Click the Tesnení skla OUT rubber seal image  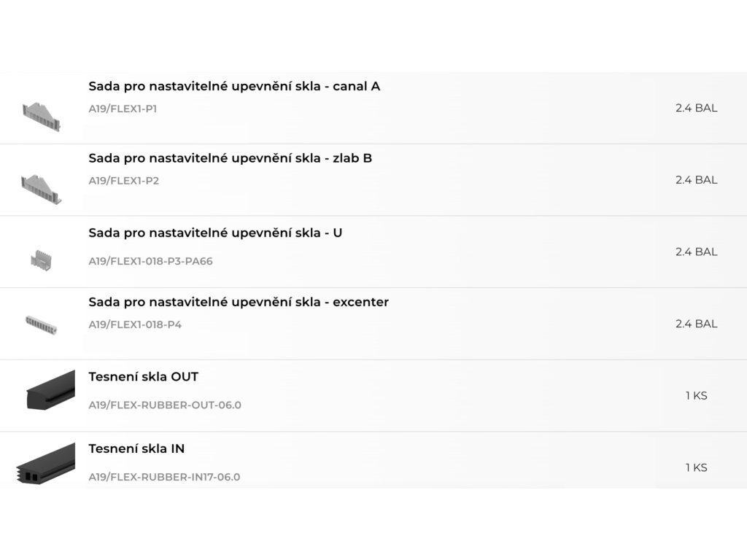tap(50, 390)
